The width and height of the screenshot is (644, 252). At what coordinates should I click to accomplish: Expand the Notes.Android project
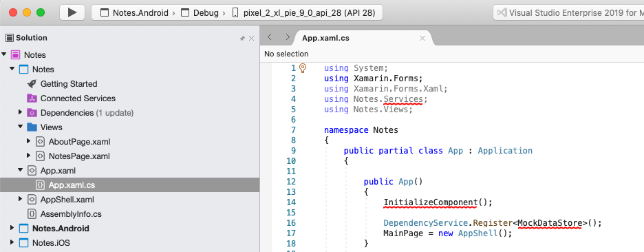[x=12, y=229]
